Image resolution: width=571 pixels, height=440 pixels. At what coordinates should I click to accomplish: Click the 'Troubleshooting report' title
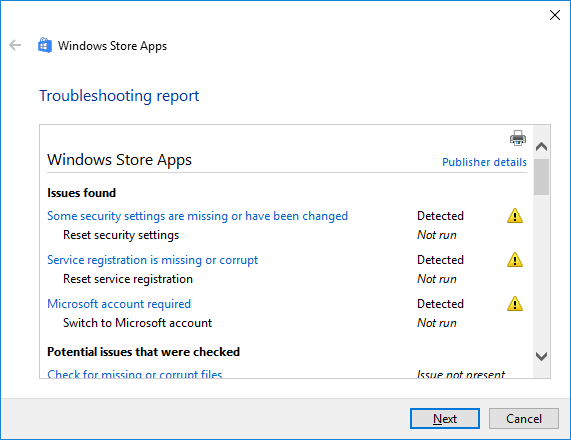click(x=119, y=96)
